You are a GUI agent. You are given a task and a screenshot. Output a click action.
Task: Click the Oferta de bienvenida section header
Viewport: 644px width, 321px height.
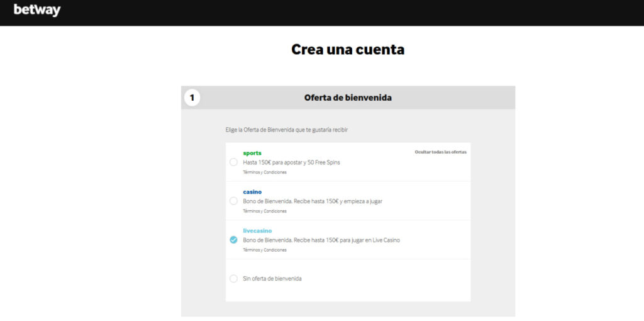click(x=348, y=98)
